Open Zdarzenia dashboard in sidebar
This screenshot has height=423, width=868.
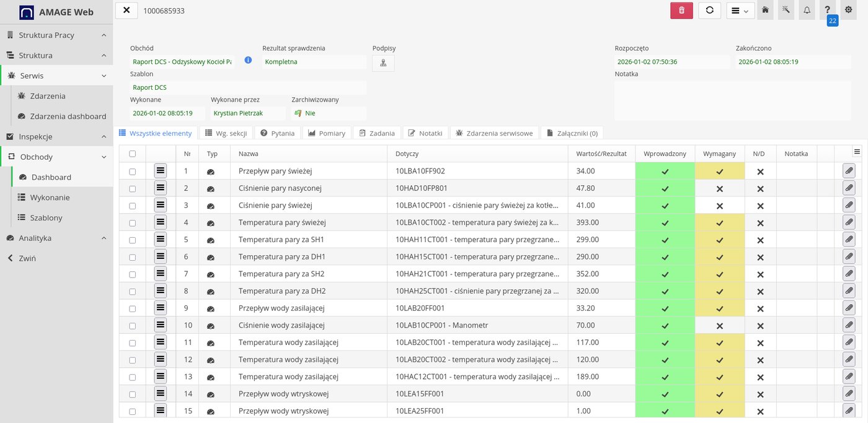62,116
